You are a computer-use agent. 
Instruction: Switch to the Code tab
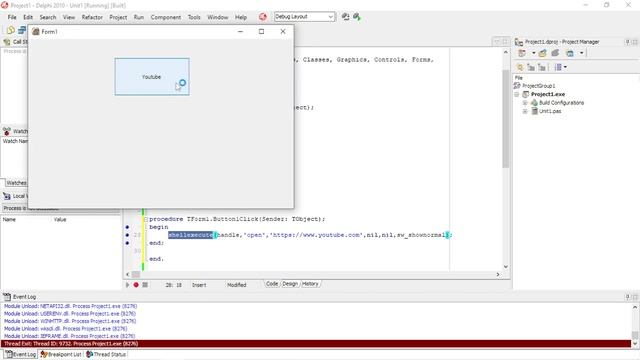272,284
